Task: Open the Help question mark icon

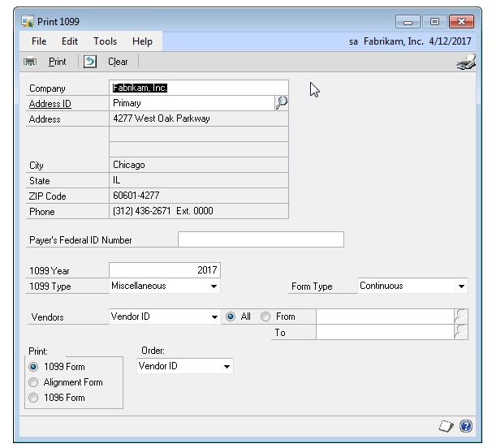Action: tap(466, 426)
